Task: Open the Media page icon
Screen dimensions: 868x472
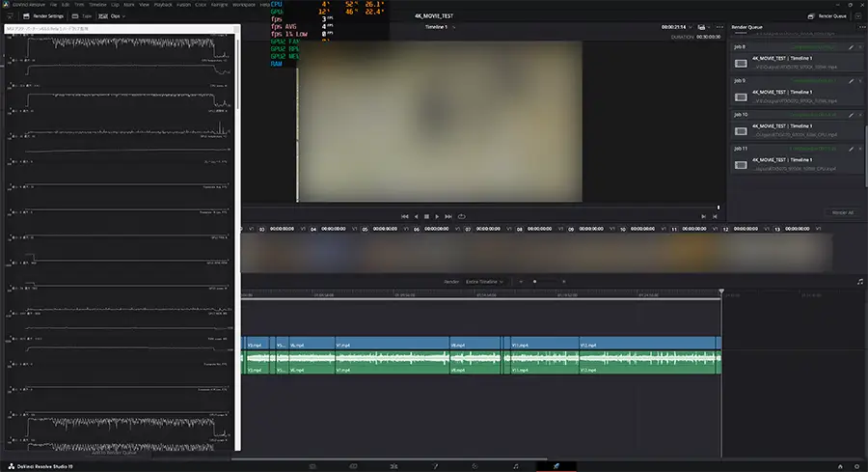Action: click(x=312, y=466)
